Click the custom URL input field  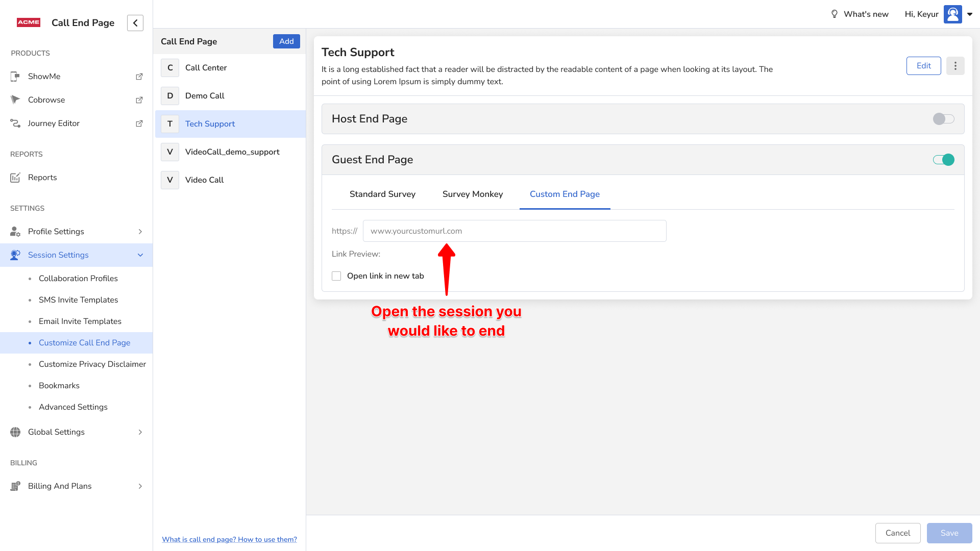[x=514, y=231]
